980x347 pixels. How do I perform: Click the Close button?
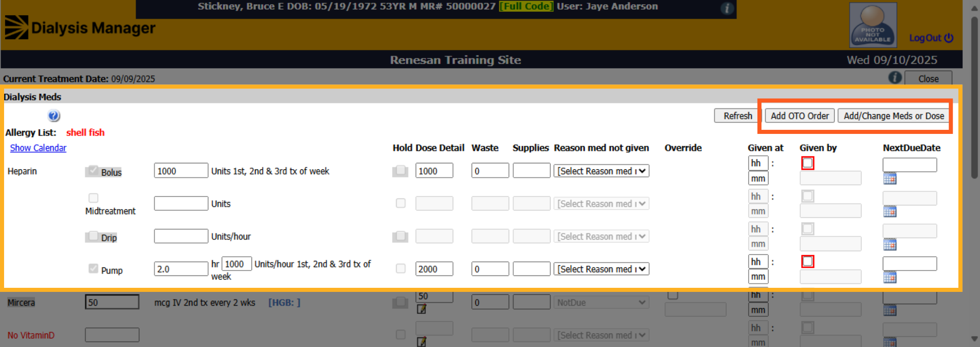pos(928,78)
